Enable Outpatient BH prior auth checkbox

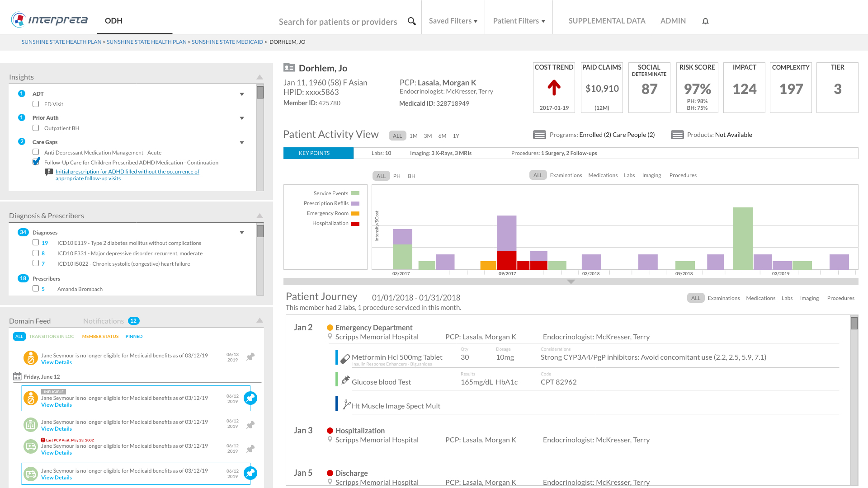pos(36,128)
